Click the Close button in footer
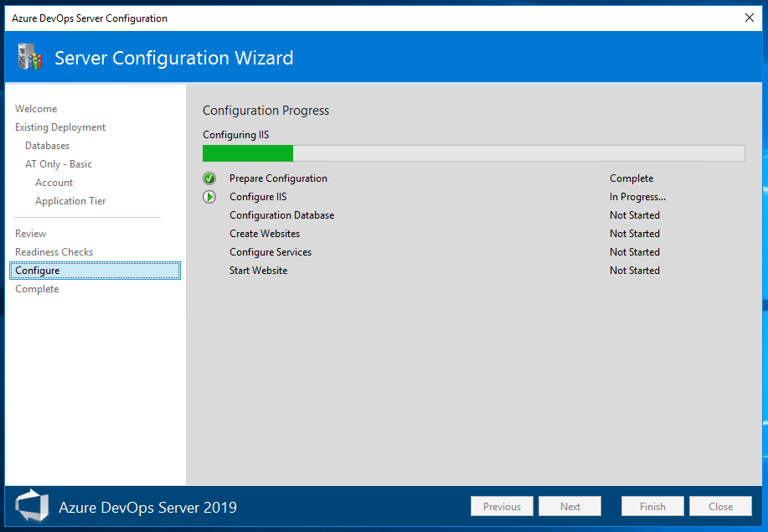768x532 pixels. click(x=720, y=506)
